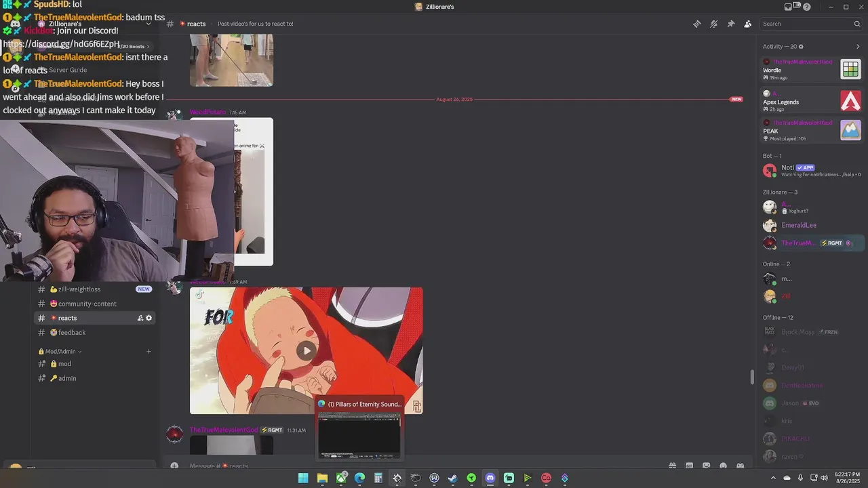
Task: Open the Wordle activity card
Action: point(812,69)
